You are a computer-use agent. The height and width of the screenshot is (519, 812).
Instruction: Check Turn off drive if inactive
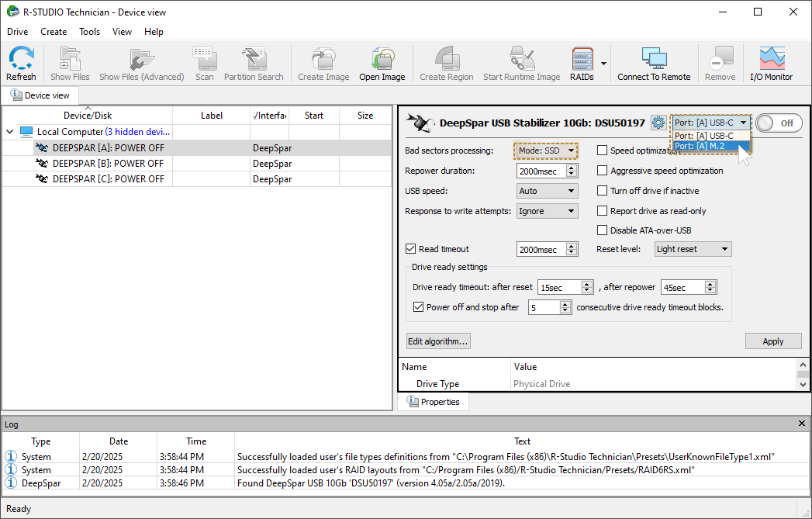click(603, 191)
